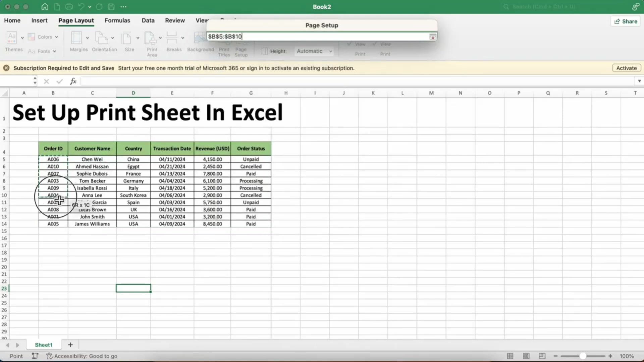Dismiss the subscription warning icon
This screenshot has height=362, width=644.
point(6,68)
